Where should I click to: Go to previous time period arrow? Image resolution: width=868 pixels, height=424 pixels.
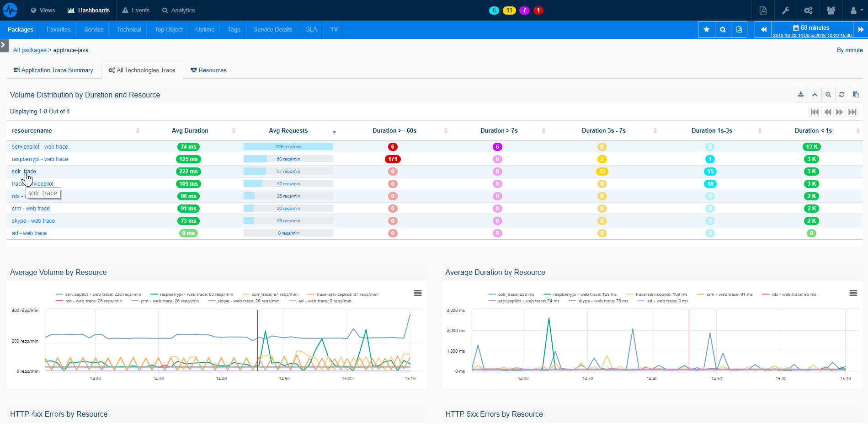pyautogui.click(x=763, y=30)
